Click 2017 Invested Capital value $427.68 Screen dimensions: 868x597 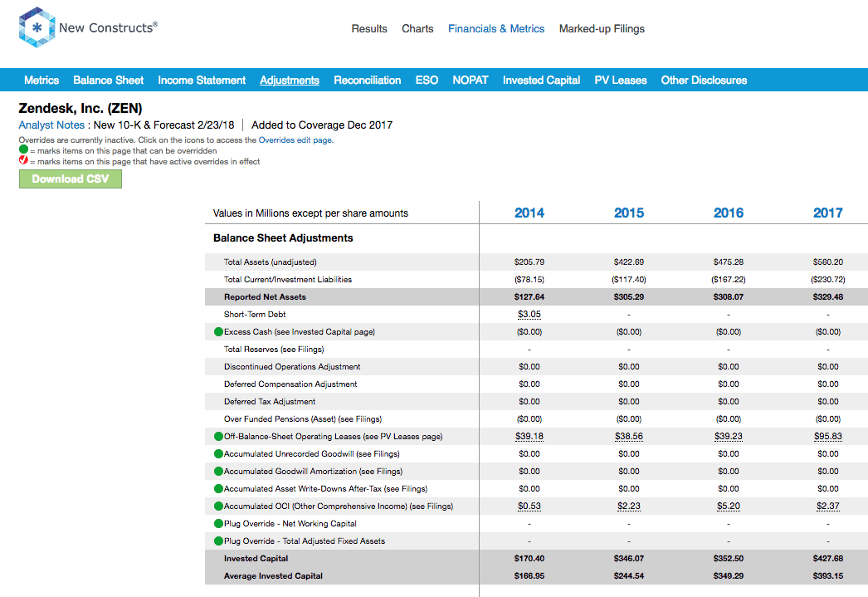point(828,559)
